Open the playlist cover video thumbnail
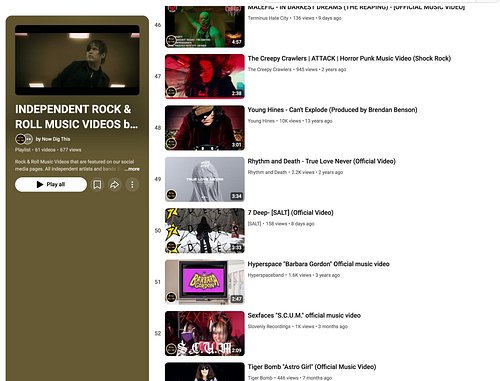This screenshot has width=500, height=381. tap(77, 60)
